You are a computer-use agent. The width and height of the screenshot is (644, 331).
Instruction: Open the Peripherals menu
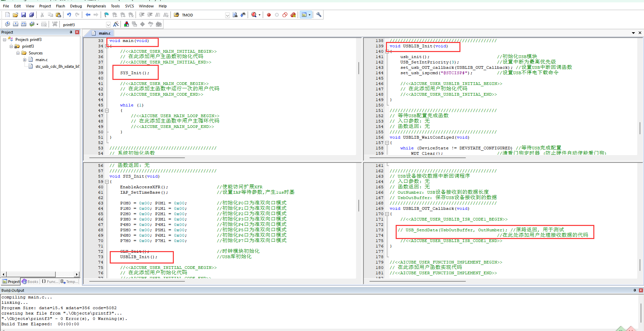96,6
